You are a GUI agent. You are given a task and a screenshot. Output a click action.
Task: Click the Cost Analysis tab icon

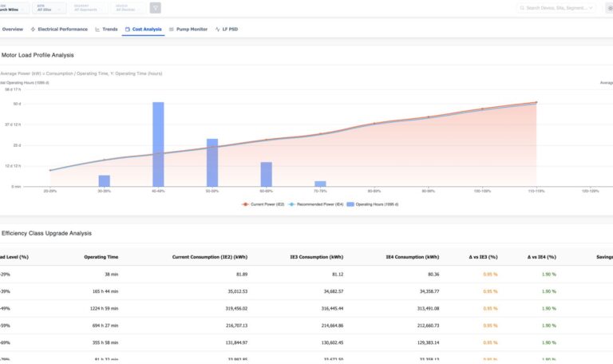(x=128, y=30)
